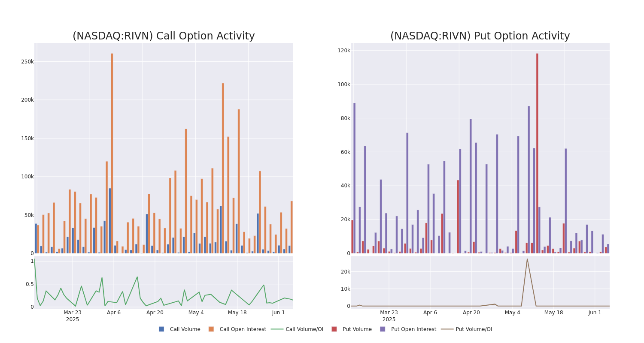The height and width of the screenshot is (343, 644).
Task: Click the Put Option Activity chart title
Action: coord(480,36)
